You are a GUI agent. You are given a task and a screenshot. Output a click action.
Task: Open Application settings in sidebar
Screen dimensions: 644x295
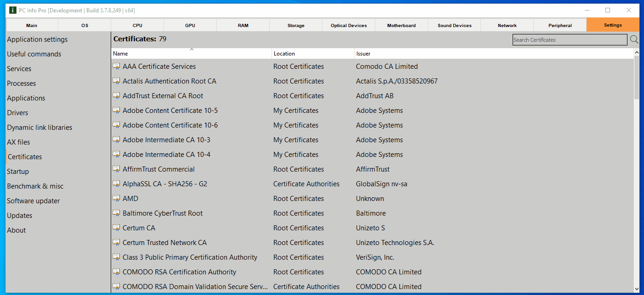pos(37,39)
